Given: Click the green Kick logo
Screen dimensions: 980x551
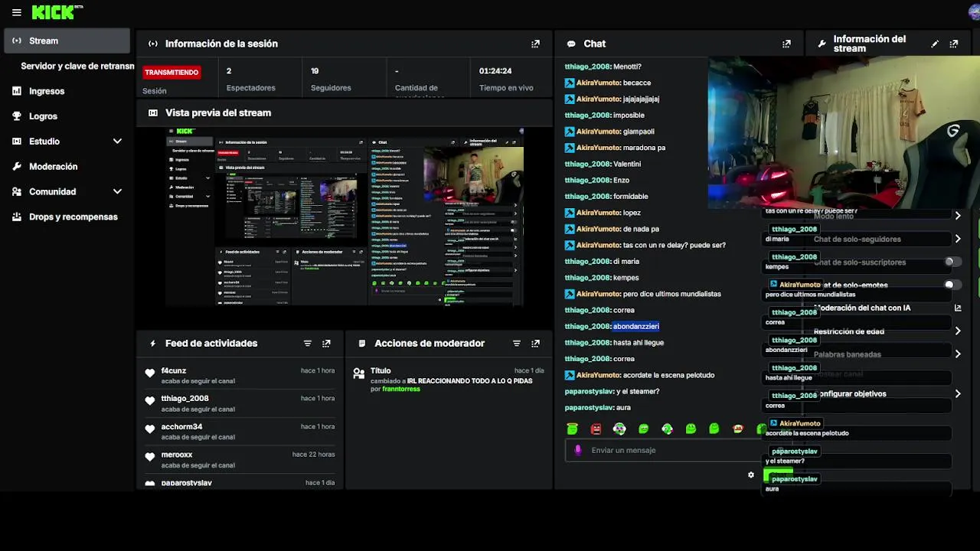Looking at the screenshot, I should point(54,12).
